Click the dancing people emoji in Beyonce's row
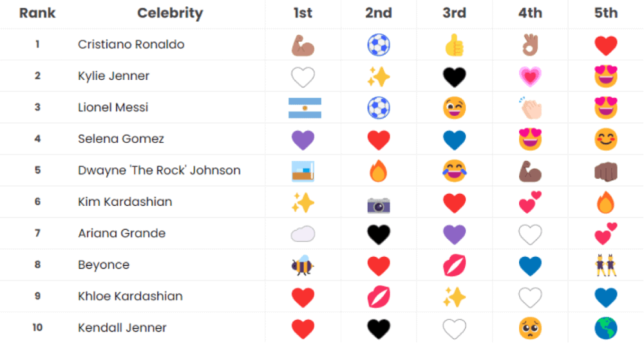Image resolution: width=644 pixels, height=343 pixels. pyautogui.click(x=606, y=265)
